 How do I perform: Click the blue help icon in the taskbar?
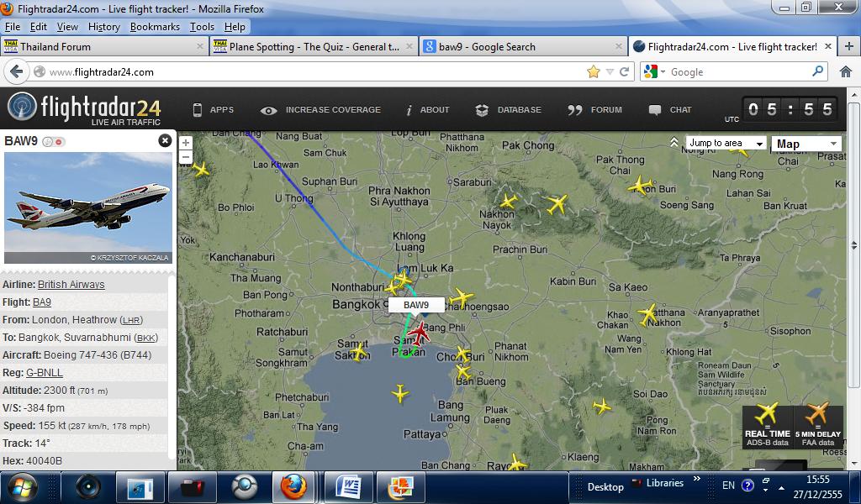747,486
